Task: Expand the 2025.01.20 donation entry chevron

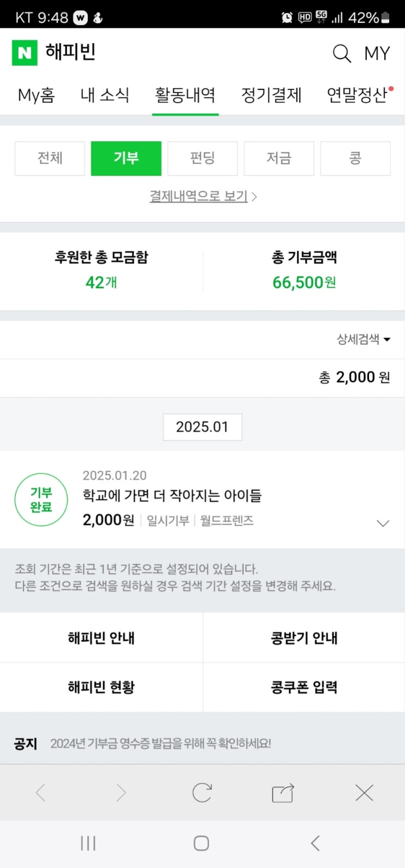Action: pos(383,523)
